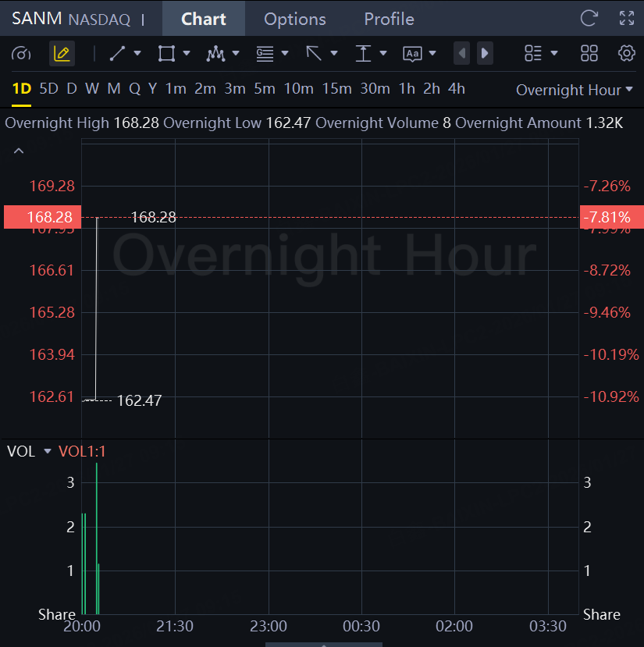Select the Y yearly timeframe
The width and height of the screenshot is (644, 647).
click(152, 89)
